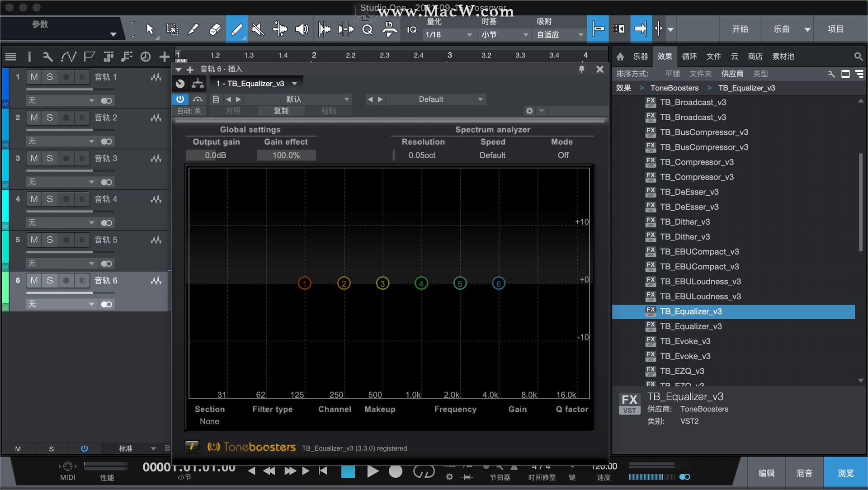Open the wrench track options icon
The height and width of the screenshot is (490, 868).
[47, 57]
